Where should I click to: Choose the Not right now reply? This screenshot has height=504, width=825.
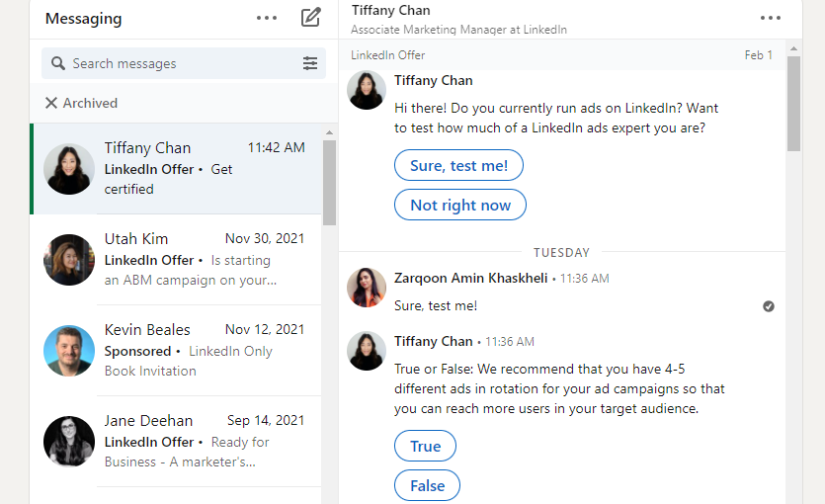point(459,205)
